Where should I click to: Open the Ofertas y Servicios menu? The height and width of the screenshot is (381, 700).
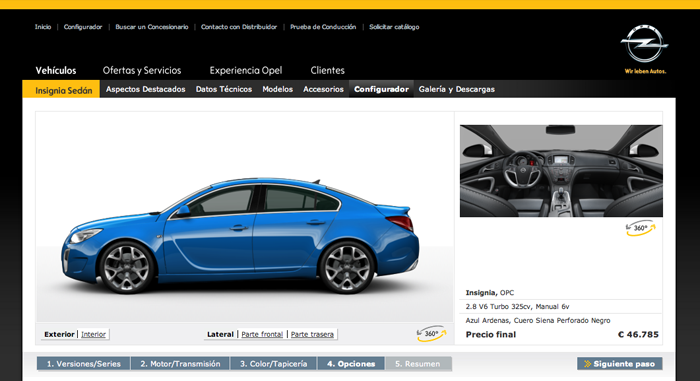[x=142, y=70]
